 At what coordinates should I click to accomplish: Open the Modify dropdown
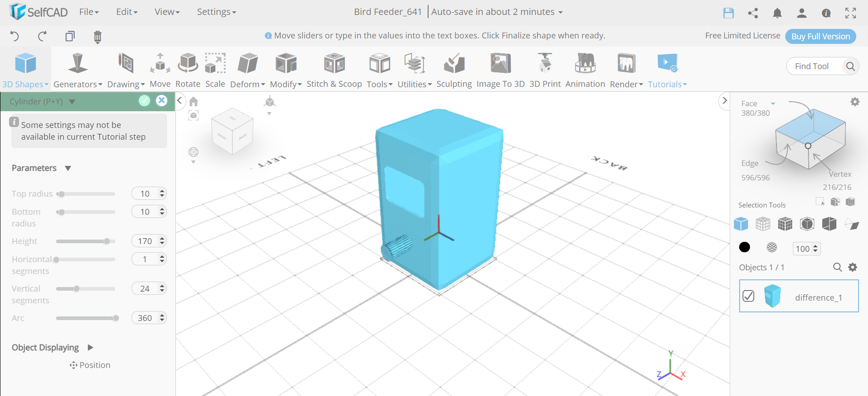click(x=286, y=70)
